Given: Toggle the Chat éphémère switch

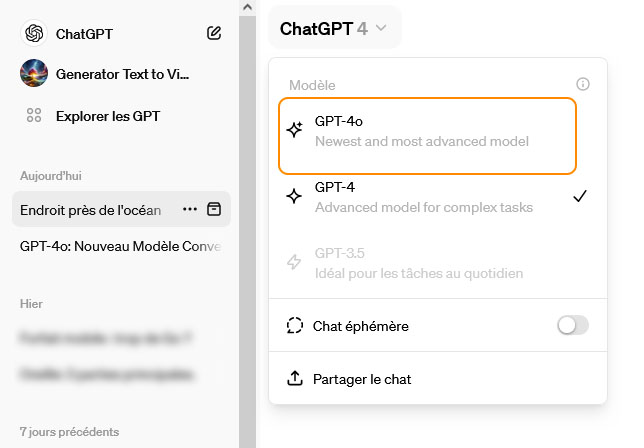Looking at the screenshot, I should [x=573, y=326].
